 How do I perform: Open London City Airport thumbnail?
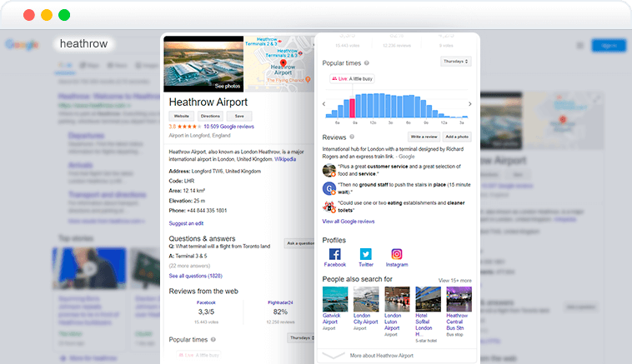point(366,299)
